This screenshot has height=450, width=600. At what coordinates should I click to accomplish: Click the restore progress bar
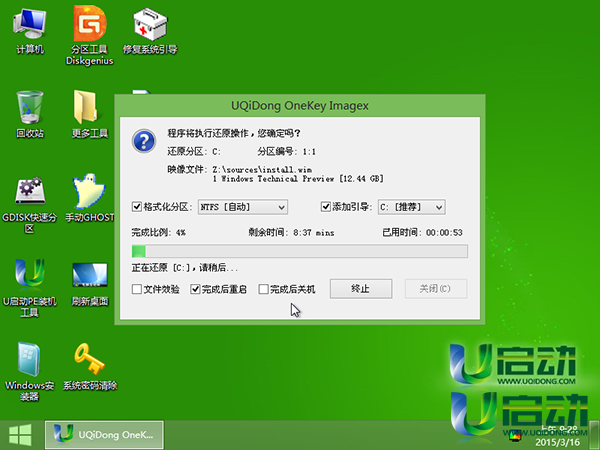pyautogui.click(x=300, y=251)
